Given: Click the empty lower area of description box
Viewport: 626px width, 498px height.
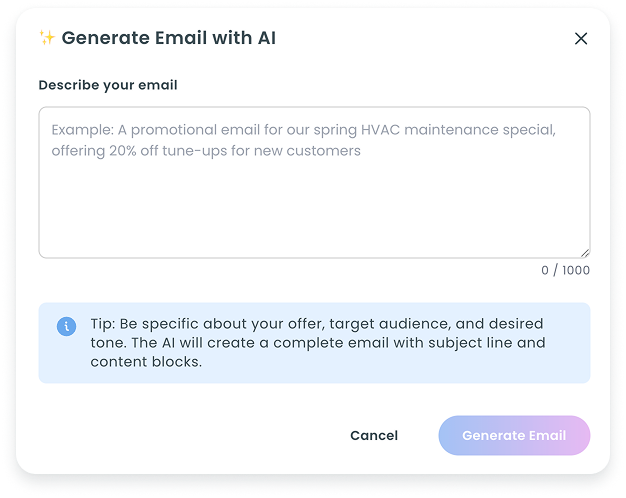Looking at the screenshot, I should pyautogui.click(x=314, y=220).
